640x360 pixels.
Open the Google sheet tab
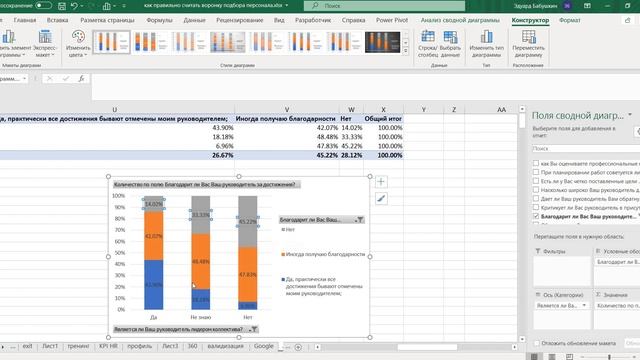(x=264, y=346)
